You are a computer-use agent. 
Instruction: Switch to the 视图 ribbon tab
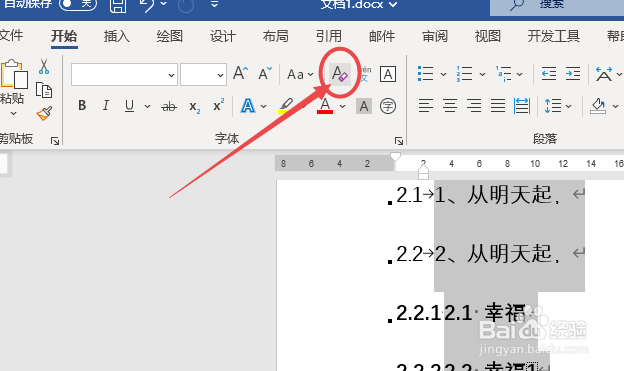point(488,36)
